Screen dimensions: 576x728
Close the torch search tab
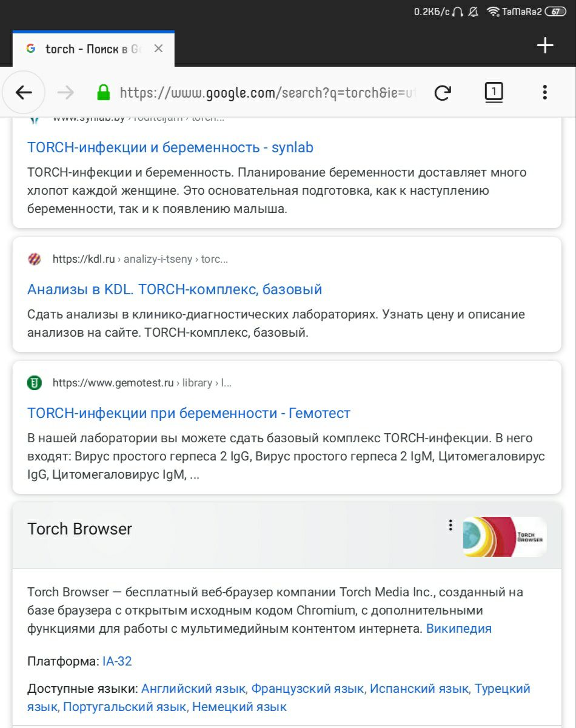(158, 49)
